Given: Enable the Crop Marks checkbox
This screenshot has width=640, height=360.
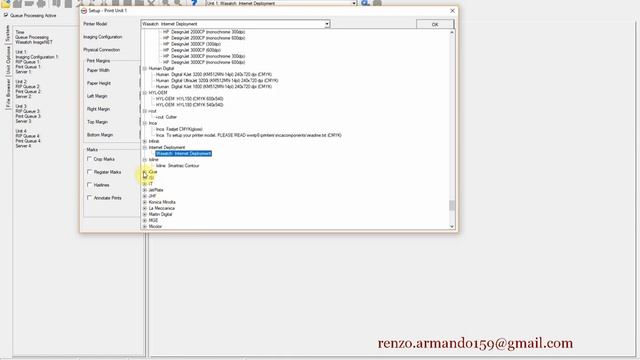Looking at the screenshot, I should point(89,159).
